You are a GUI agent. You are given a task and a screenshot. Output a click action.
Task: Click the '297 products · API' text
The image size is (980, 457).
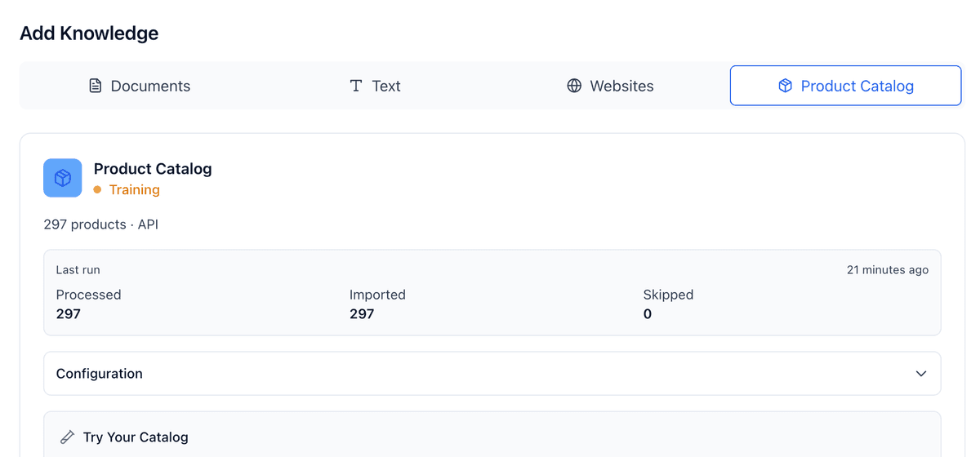(100, 224)
